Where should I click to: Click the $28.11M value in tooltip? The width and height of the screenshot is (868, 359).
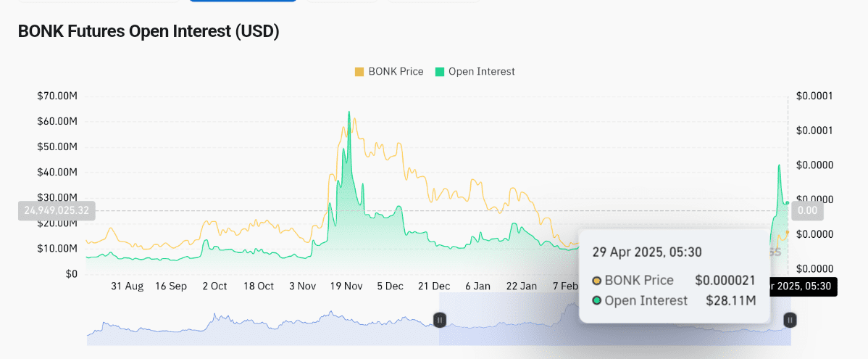click(731, 301)
